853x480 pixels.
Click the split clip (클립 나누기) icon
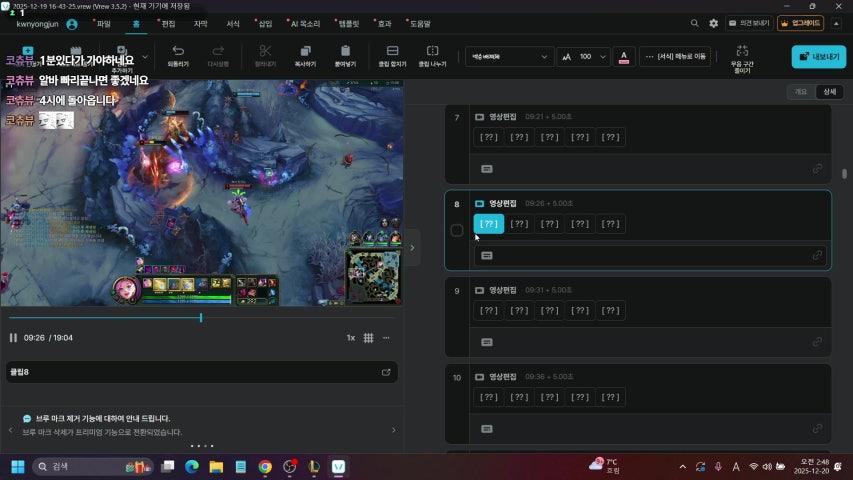pos(432,51)
